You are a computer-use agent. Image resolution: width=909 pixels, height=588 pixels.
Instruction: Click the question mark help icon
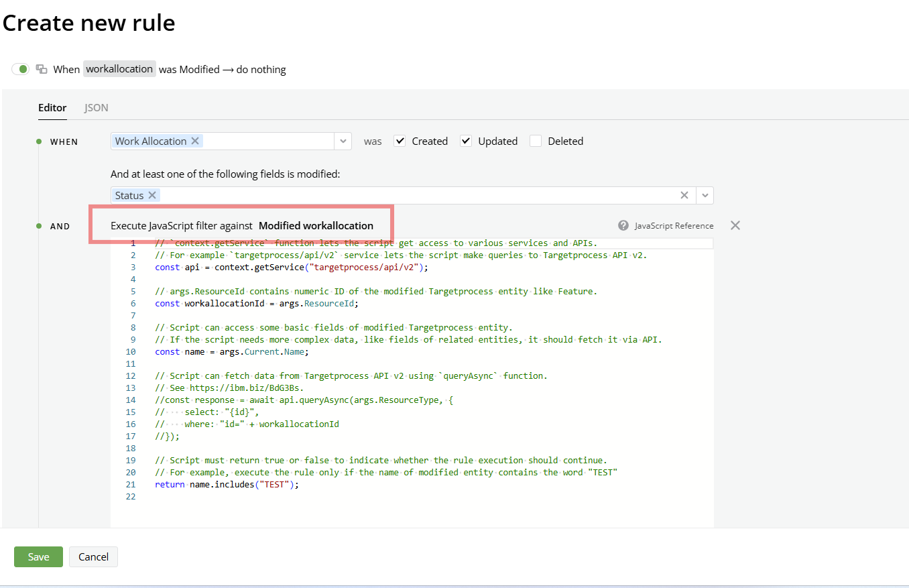[x=623, y=226]
